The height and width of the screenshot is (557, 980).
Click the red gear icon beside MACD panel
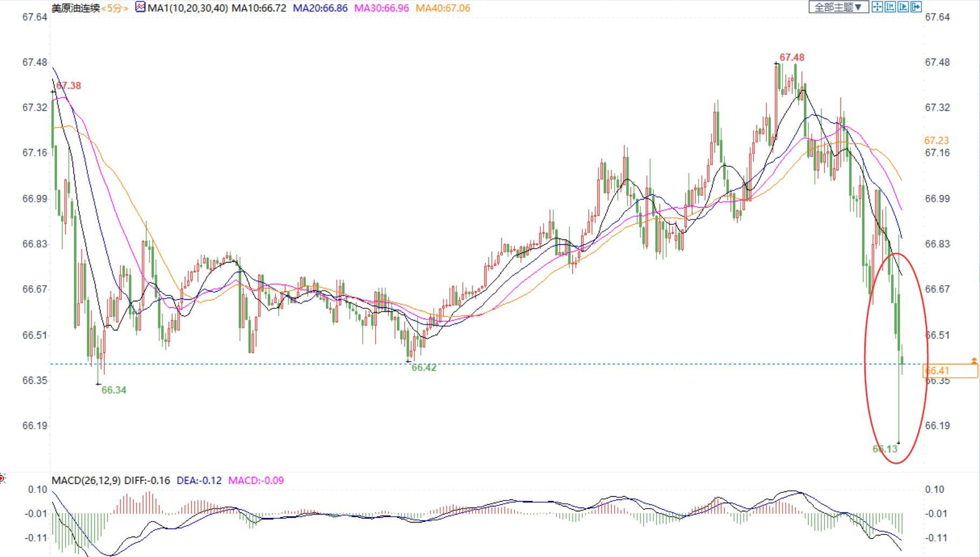tap(2, 478)
